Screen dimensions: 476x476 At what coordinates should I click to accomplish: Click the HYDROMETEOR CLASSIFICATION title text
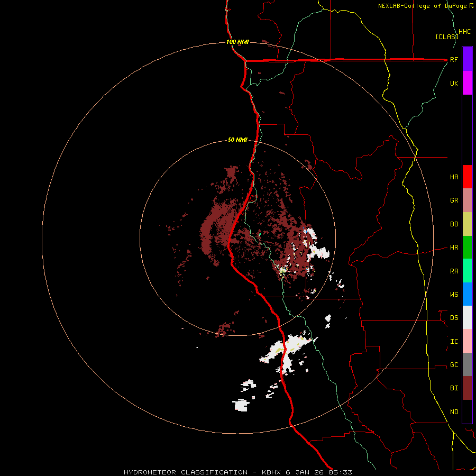point(186,472)
